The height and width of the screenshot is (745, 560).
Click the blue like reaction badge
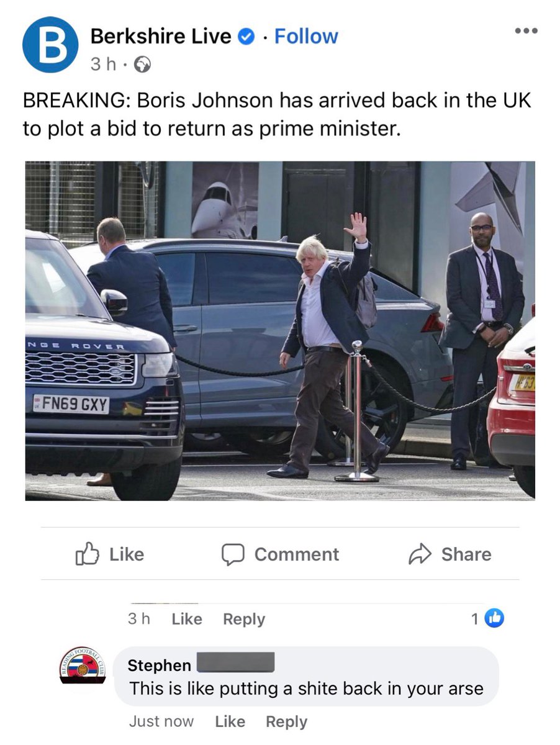(494, 618)
